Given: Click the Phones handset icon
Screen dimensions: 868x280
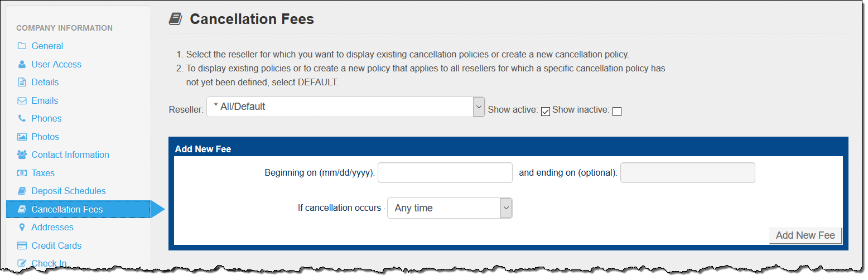Looking at the screenshot, I should click(x=22, y=118).
